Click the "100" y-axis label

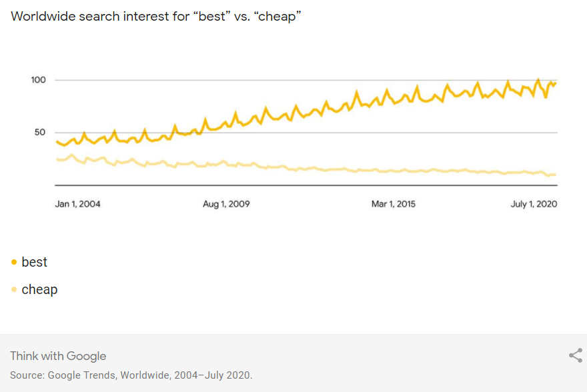point(39,80)
